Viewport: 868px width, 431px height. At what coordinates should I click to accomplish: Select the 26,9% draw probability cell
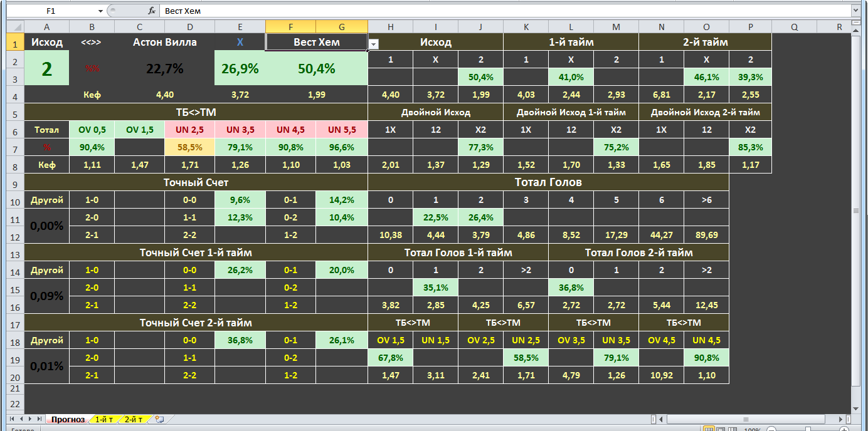pyautogui.click(x=240, y=69)
